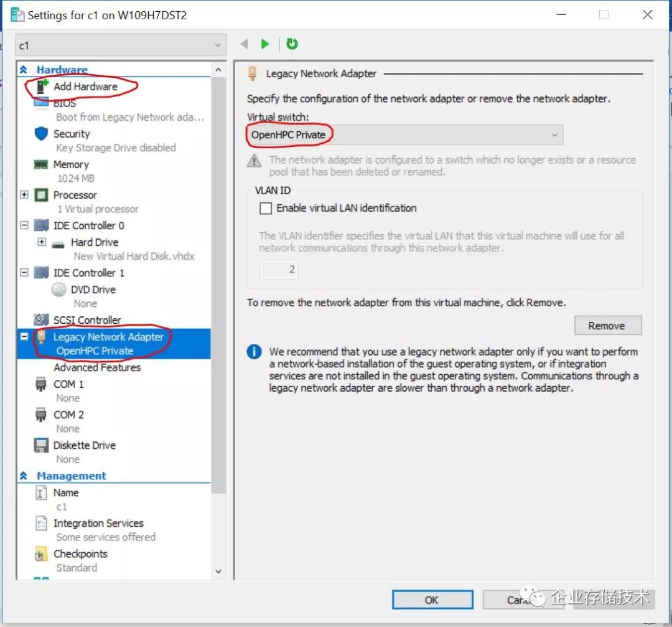The height and width of the screenshot is (627, 672).
Task: Click the Processor chip icon
Action: point(41,195)
